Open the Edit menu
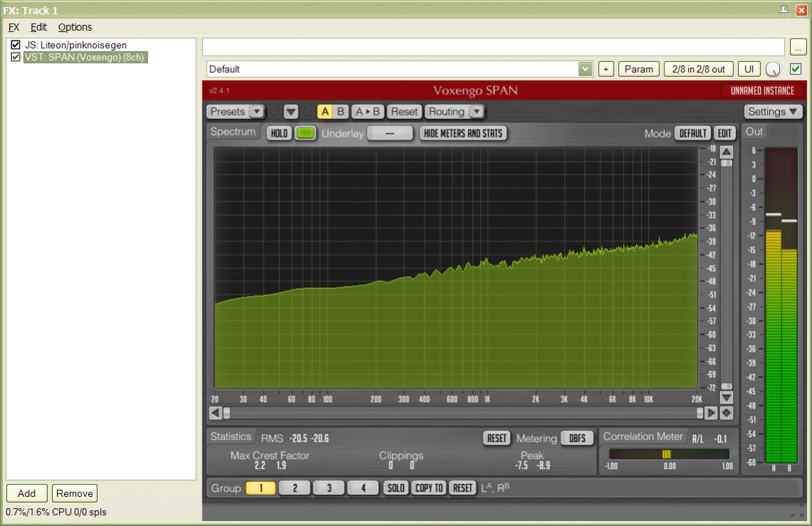Screen dimensions: 812x526 point(38,28)
